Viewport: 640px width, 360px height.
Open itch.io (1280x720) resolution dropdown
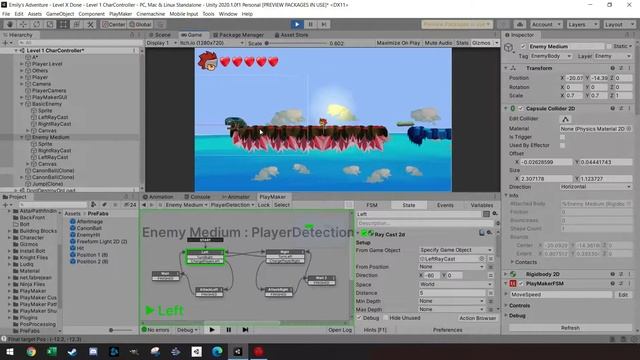pyautogui.click(x=211, y=43)
